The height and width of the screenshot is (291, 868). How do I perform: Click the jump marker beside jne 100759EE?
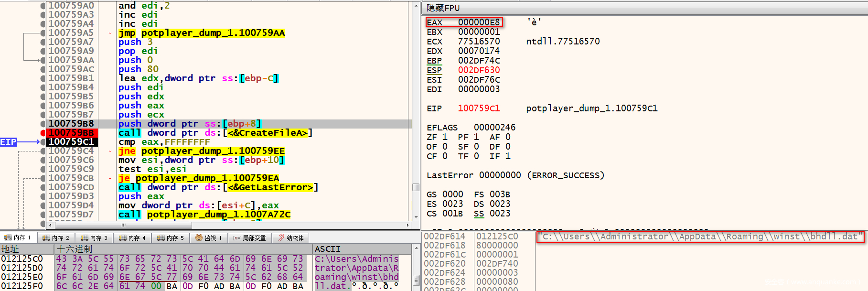pyautogui.click(x=110, y=151)
